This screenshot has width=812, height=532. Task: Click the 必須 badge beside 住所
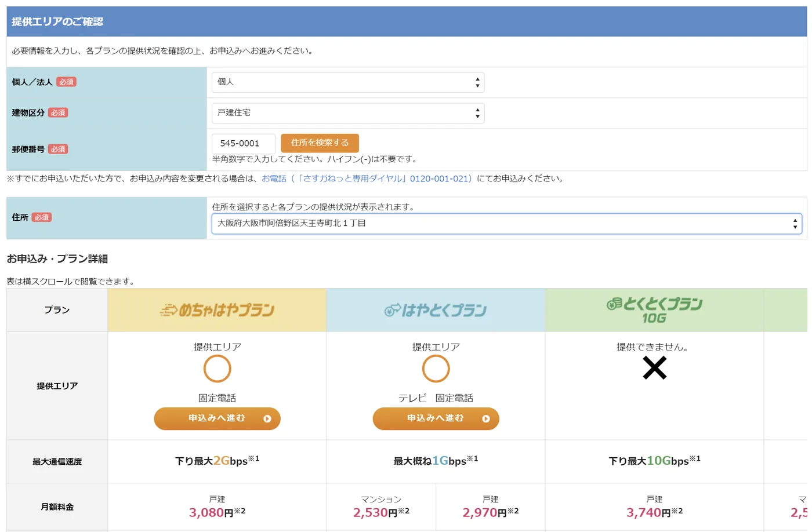(x=41, y=217)
